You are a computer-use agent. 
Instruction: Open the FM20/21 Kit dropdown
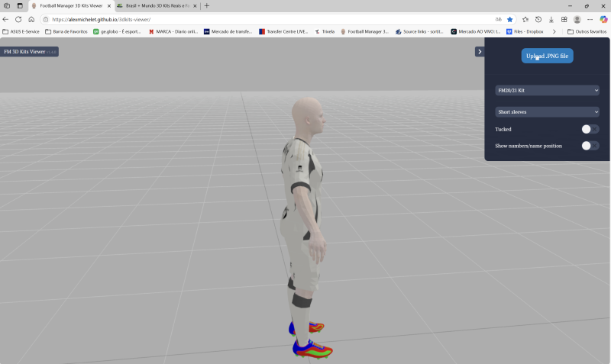coord(547,90)
